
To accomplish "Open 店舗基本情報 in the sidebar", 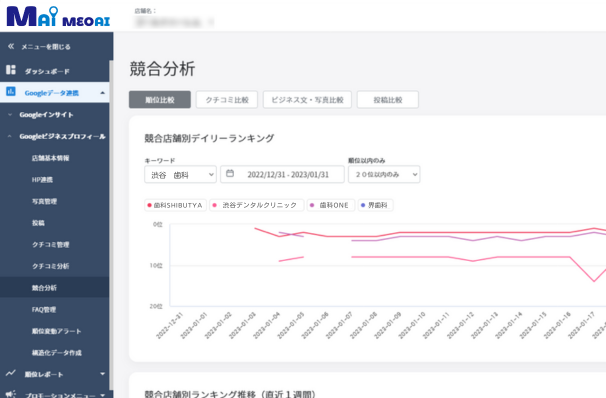I will tap(50, 158).
